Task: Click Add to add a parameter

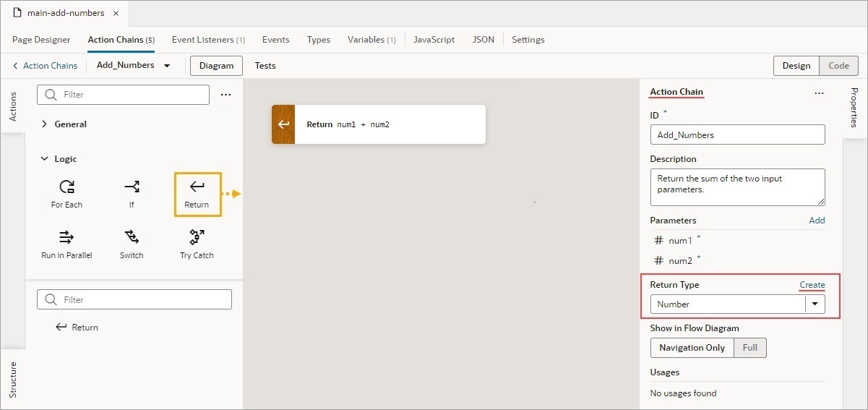Action: (x=817, y=221)
